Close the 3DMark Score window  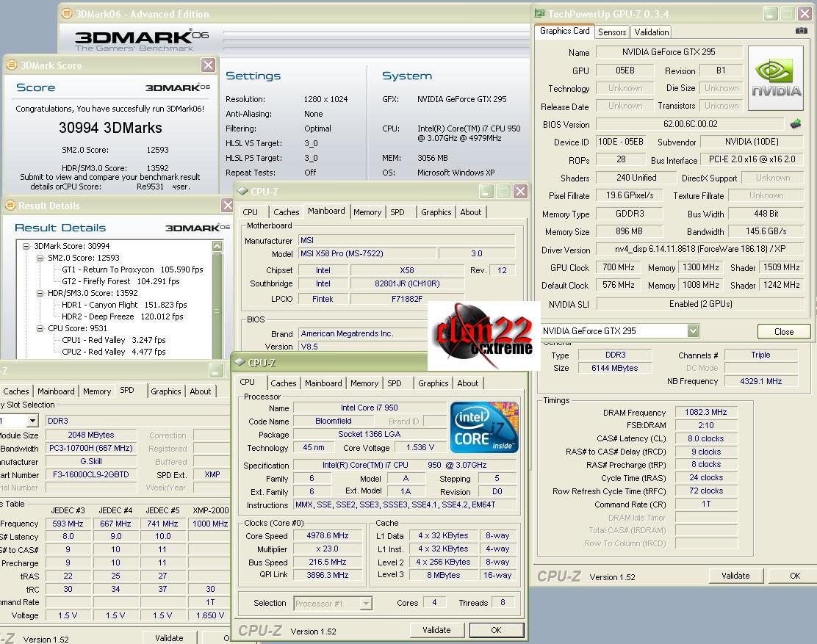click(208, 65)
